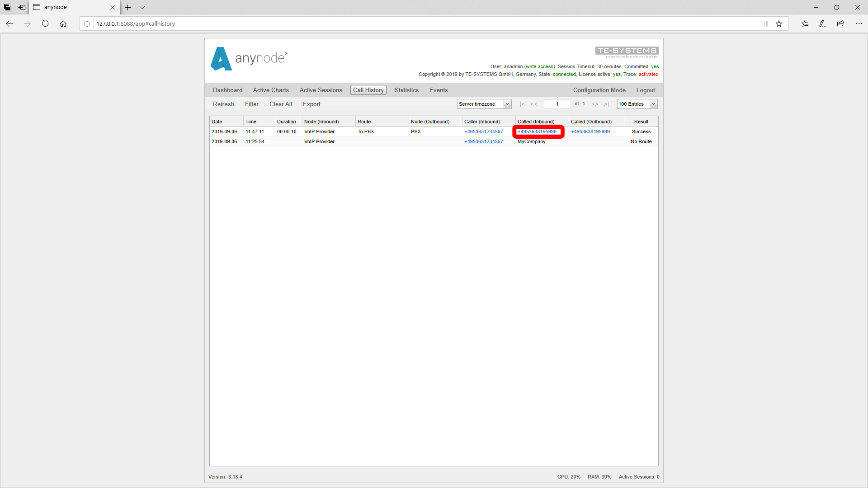Image resolution: width=868 pixels, height=488 pixels.
Task: Click the Success result cell
Action: click(x=641, y=131)
